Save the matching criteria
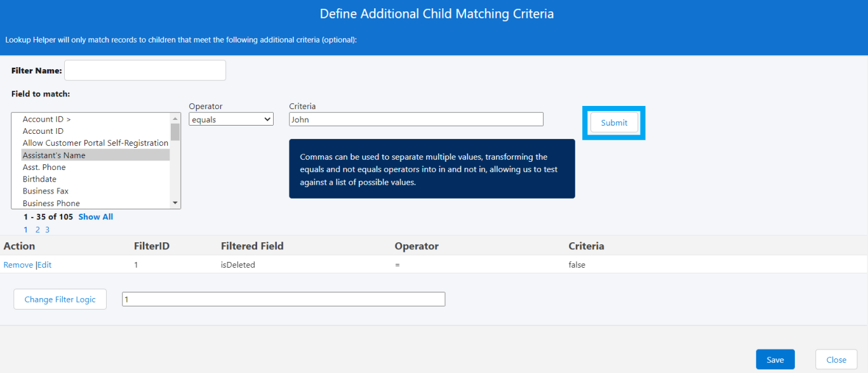 tap(775, 360)
